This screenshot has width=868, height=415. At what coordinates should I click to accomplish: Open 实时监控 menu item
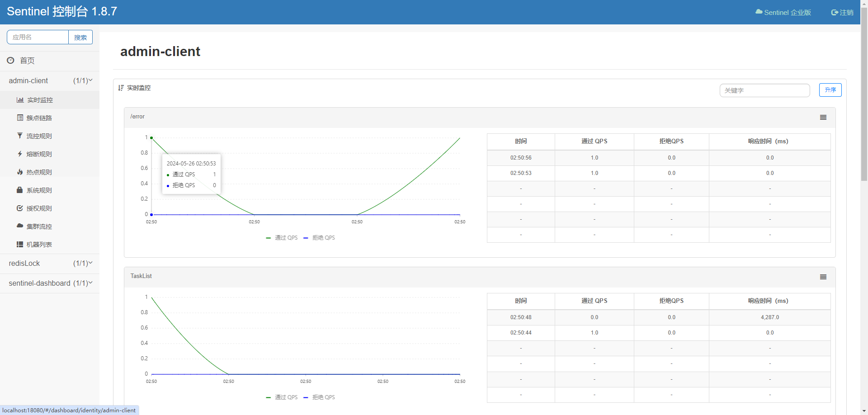tap(50, 100)
